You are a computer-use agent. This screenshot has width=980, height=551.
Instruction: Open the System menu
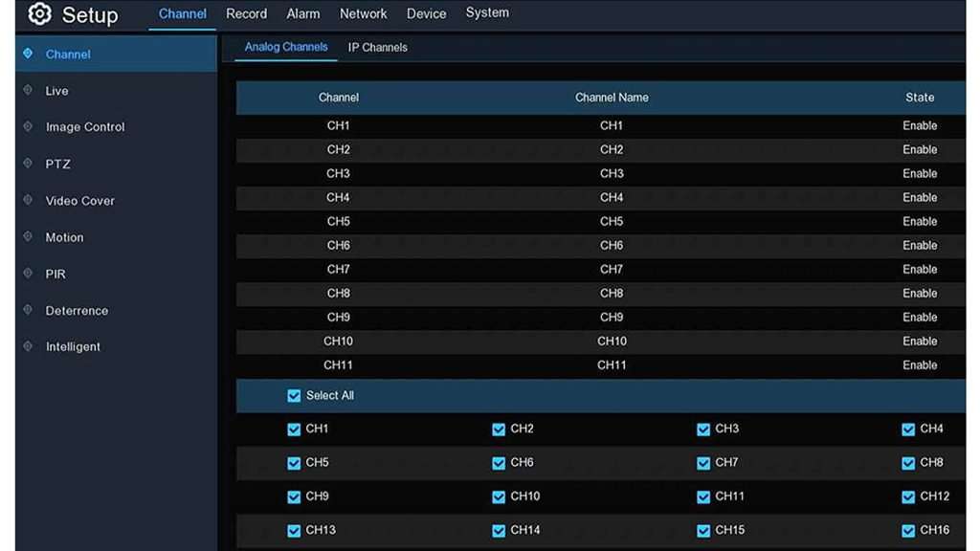[487, 12]
